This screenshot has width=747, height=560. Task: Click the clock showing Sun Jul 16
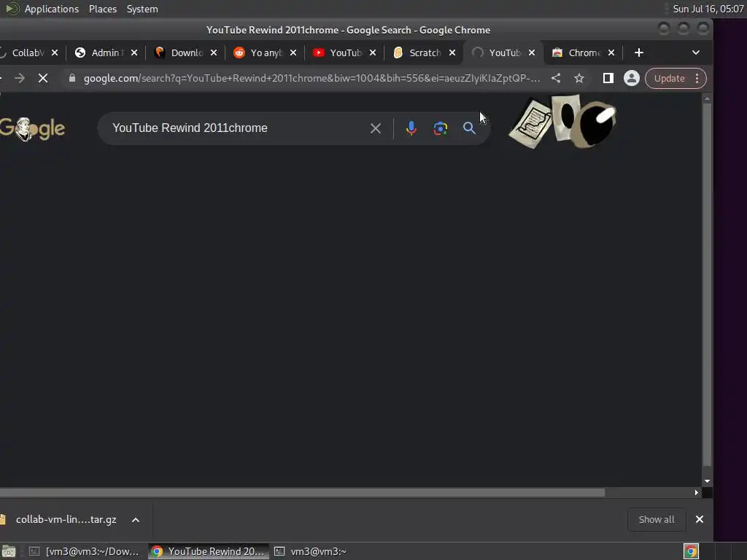click(708, 9)
